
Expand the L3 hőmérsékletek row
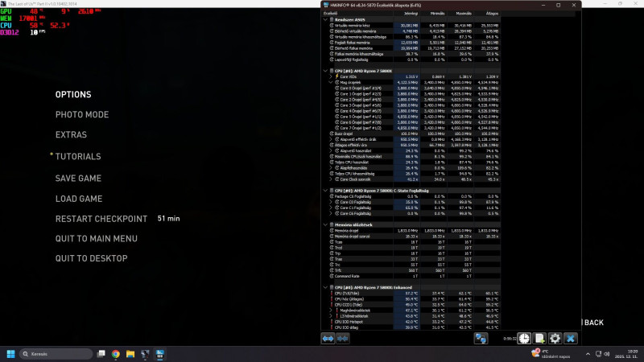coord(331,316)
